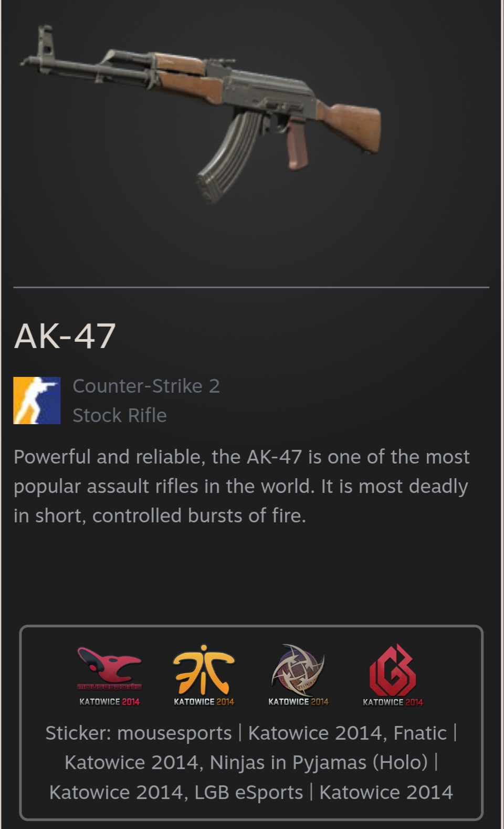Click the sticker names caption text
Viewport: 504px width, 829px height.
tap(251, 762)
